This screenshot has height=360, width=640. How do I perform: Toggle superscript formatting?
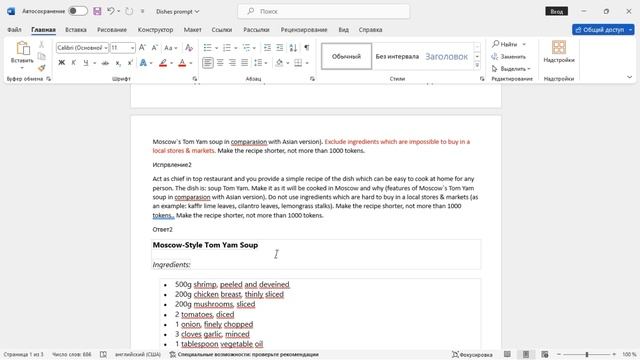130,63
